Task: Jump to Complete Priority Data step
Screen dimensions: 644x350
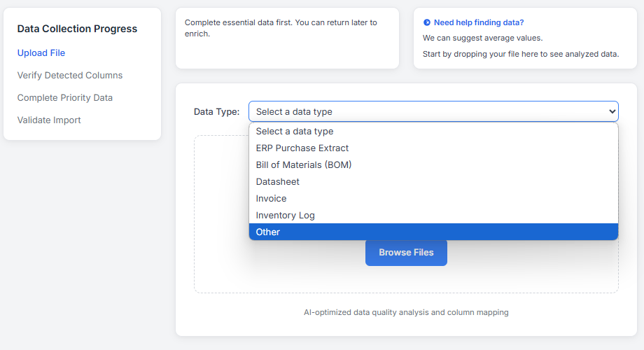Action: pyautogui.click(x=65, y=98)
